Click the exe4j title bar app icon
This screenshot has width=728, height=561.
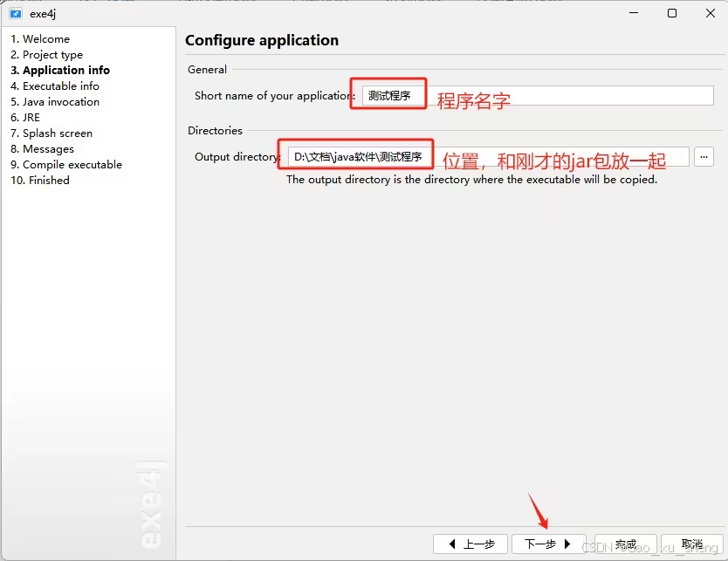pyautogui.click(x=16, y=13)
